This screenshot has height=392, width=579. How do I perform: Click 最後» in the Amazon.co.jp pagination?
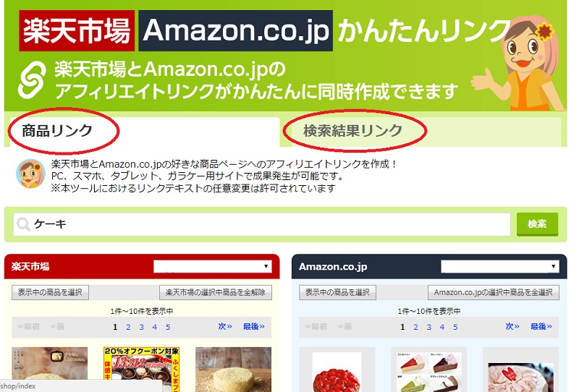coord(541,327)
